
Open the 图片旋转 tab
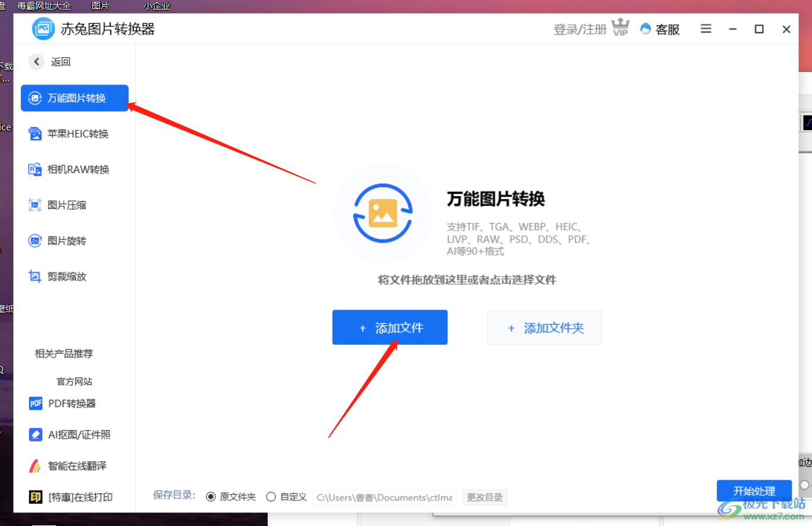click(67, 241)
